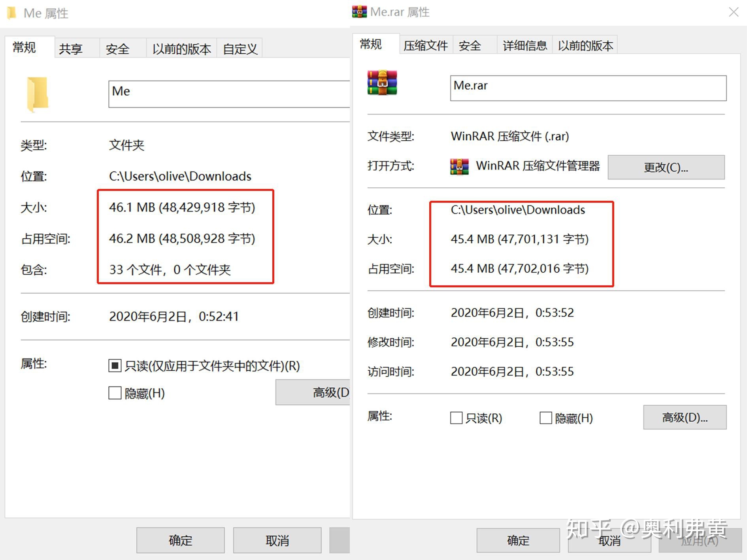Click the 更改(C)... button to change opening program

pyautogui.click(x=666, y=167)
